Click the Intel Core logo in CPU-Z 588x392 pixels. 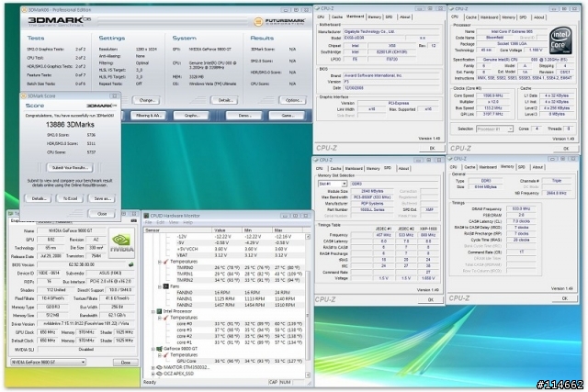click(x=560, y=40)
